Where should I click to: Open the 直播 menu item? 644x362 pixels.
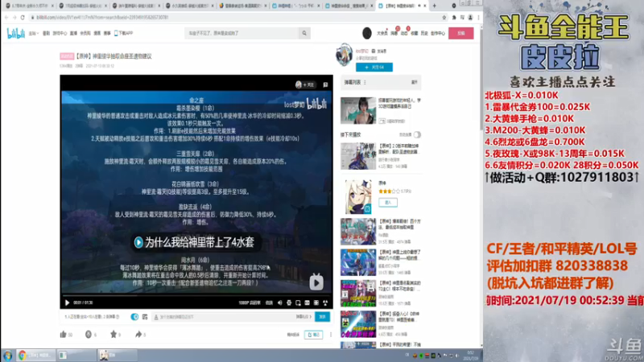tap(73, 33)
